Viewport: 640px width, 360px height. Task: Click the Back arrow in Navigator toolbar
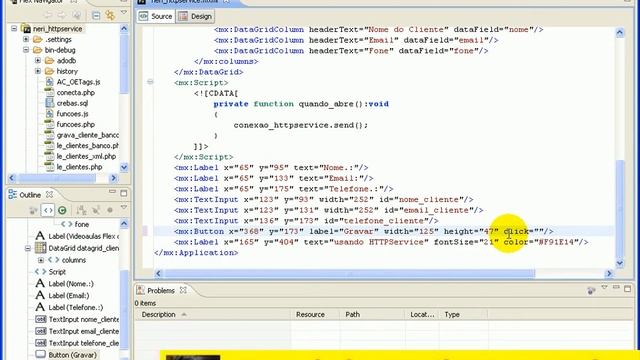pos(48,16)
